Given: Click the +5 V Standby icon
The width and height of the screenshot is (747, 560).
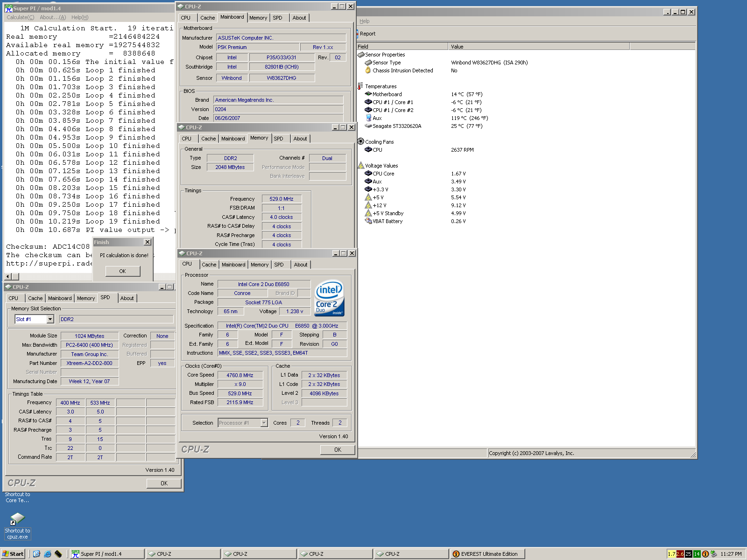Looking at the screenshot, I should point(368,213).
